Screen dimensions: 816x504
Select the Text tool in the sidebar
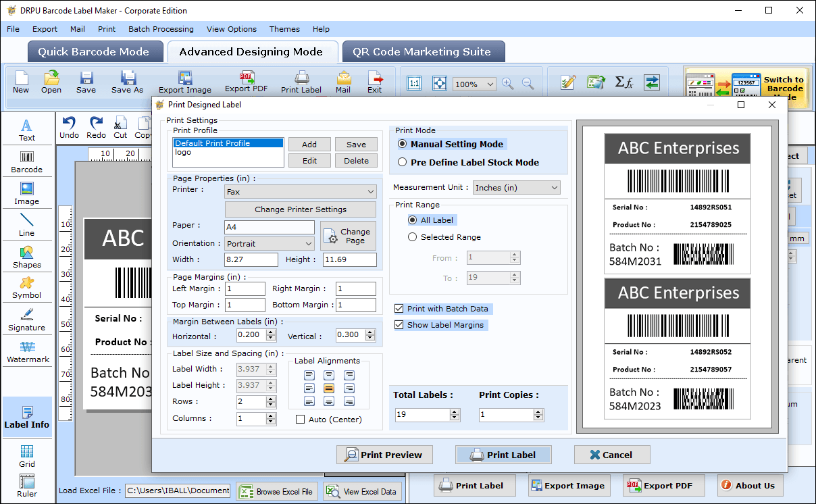(27, 130)
